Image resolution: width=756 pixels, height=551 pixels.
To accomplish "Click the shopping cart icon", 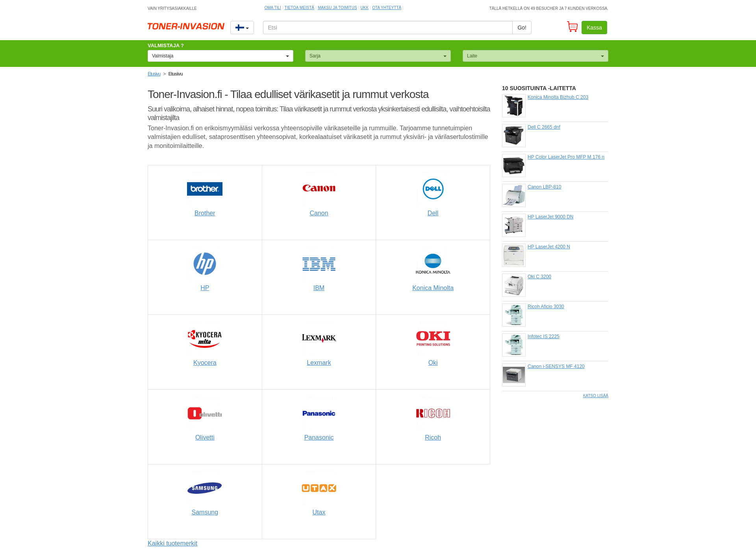I will tap(572, 28).
